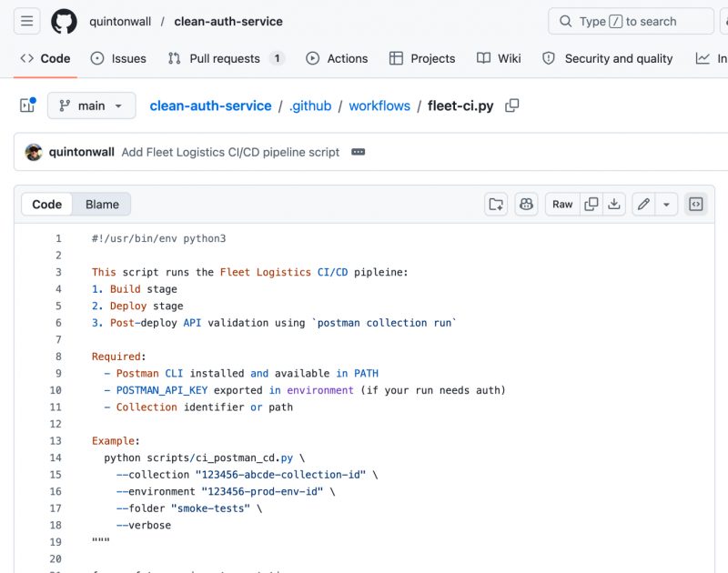728x573 pixels.
Task: Open quintonwall commit author link
Action: [x=81, y=152]
